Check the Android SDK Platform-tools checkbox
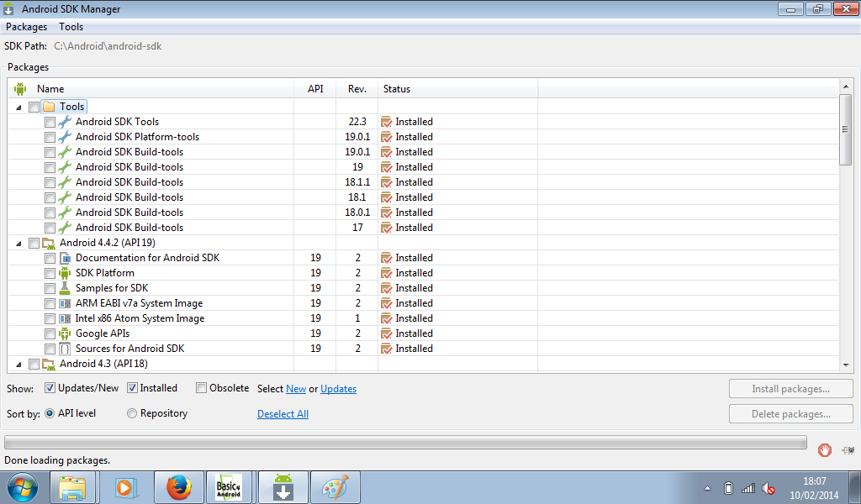The width and height of the screenshot is (861, 504). [50, 137]
